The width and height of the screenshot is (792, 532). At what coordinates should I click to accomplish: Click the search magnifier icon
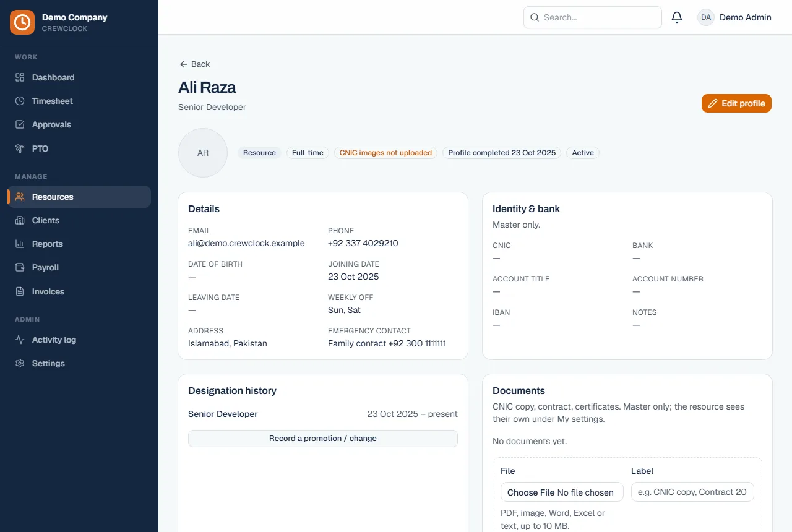point(535,17)
